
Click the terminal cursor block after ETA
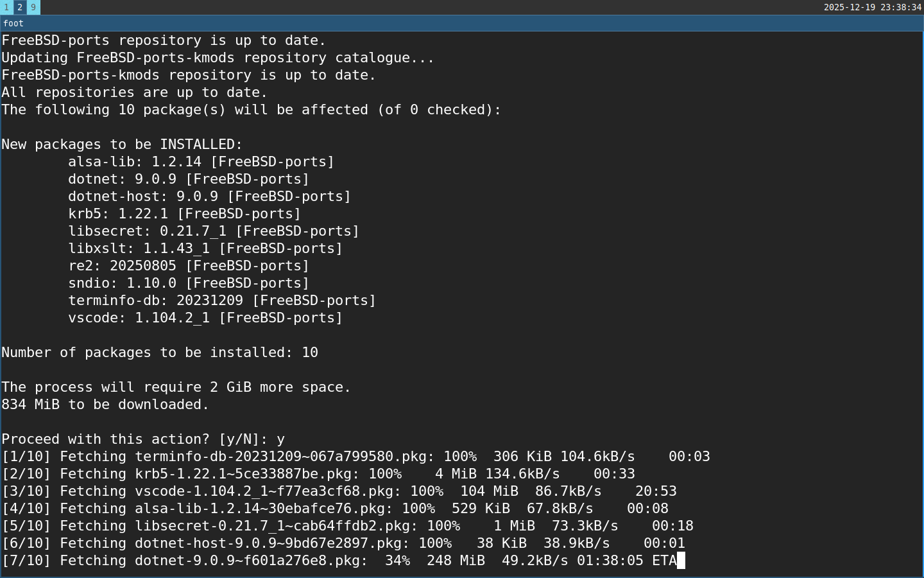[681, 561]
